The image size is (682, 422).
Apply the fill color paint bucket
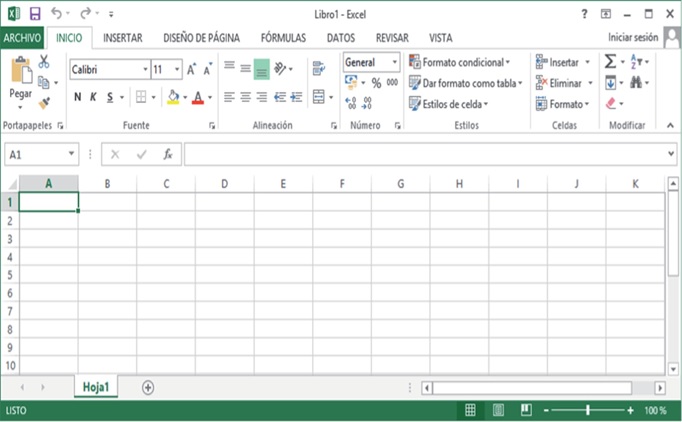point(173,97)
